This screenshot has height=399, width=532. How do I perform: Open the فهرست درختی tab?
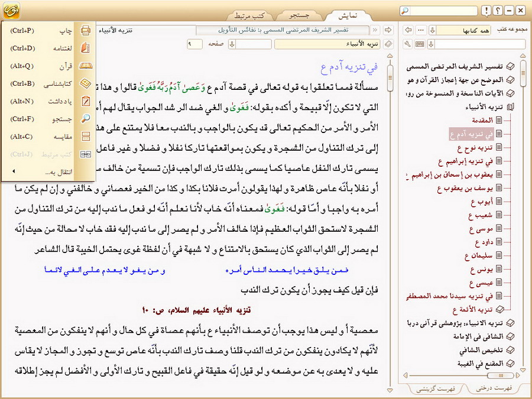494,388
